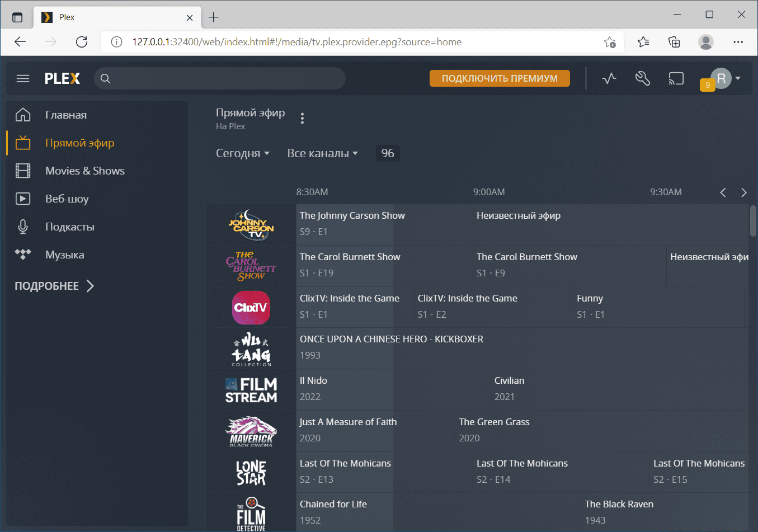This screenshot has height=532, width=758.
Task: Open The Carol Burnett Show S1 E19
Action: [384, 266]
